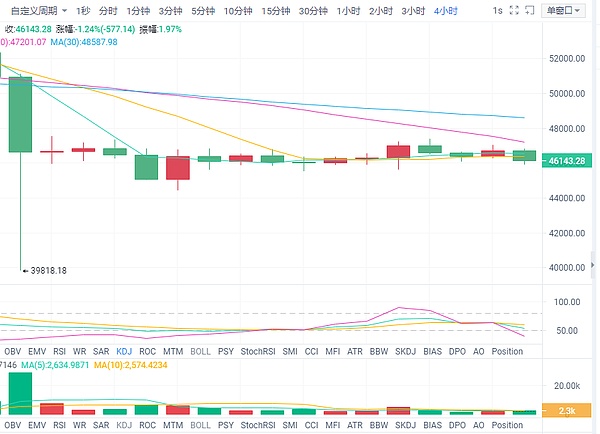Choose the 1小时 chart interval

(349, 10)
